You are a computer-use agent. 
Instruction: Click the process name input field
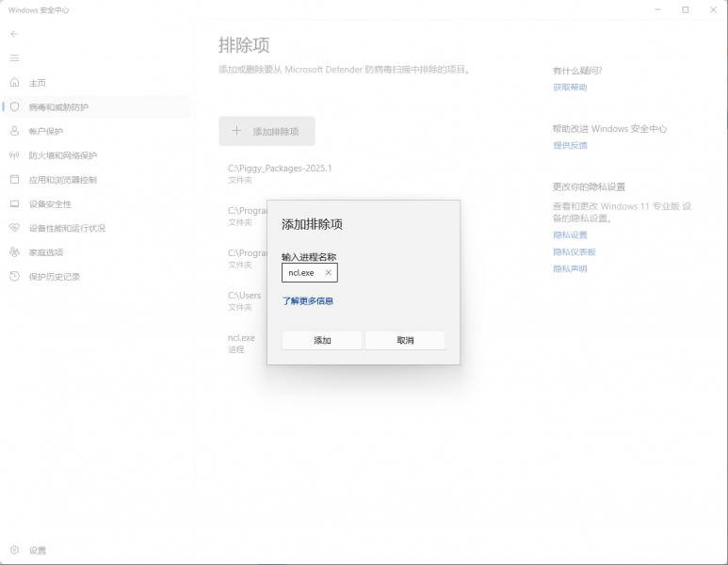click(x=301, y=273)
